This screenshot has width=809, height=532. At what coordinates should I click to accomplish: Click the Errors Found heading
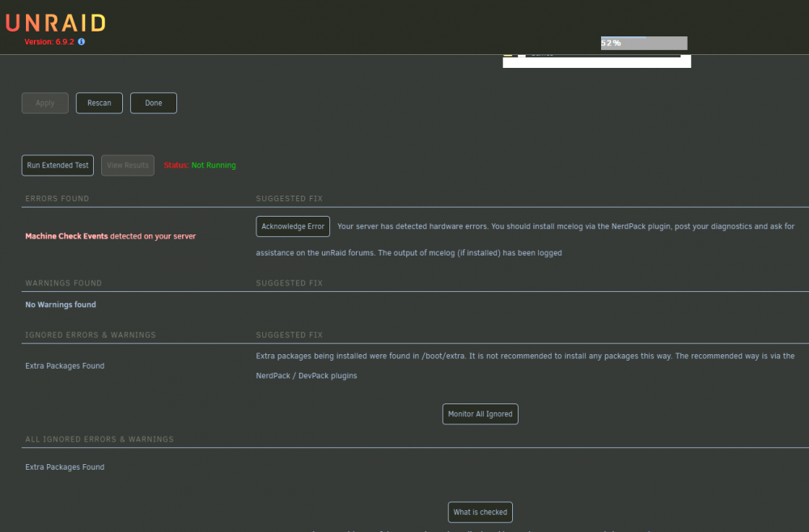(57, 198)
